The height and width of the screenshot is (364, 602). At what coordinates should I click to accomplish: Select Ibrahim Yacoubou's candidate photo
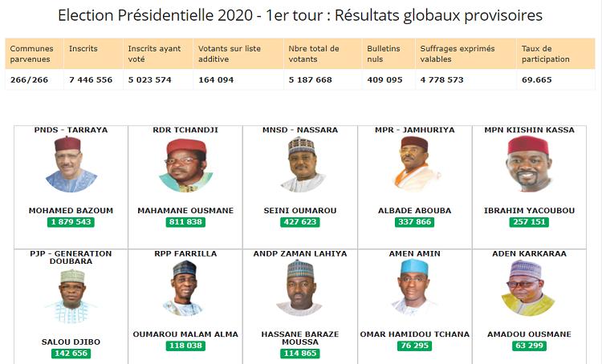[x=529, y=164]
